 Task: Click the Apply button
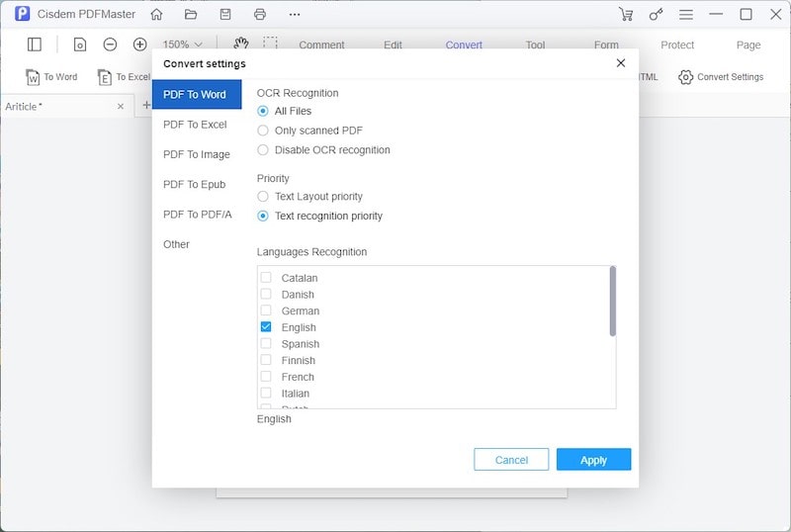tap(594, 459)
